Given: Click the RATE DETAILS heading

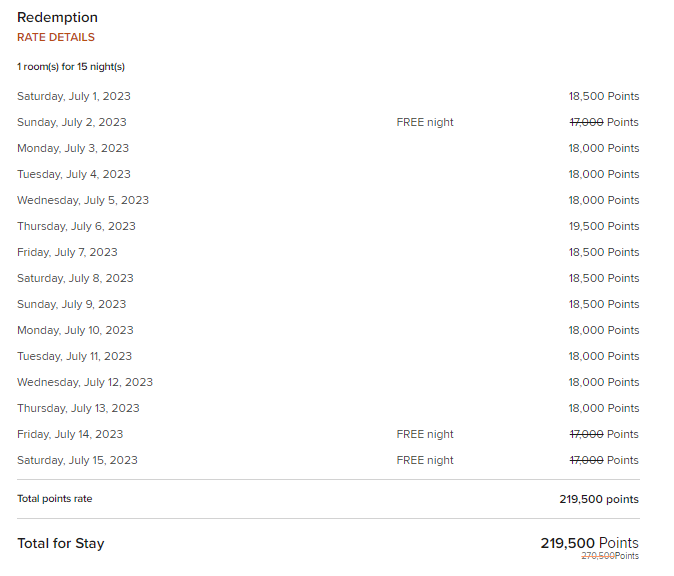Looking at the screenshot, I should [x=56, y=37].
